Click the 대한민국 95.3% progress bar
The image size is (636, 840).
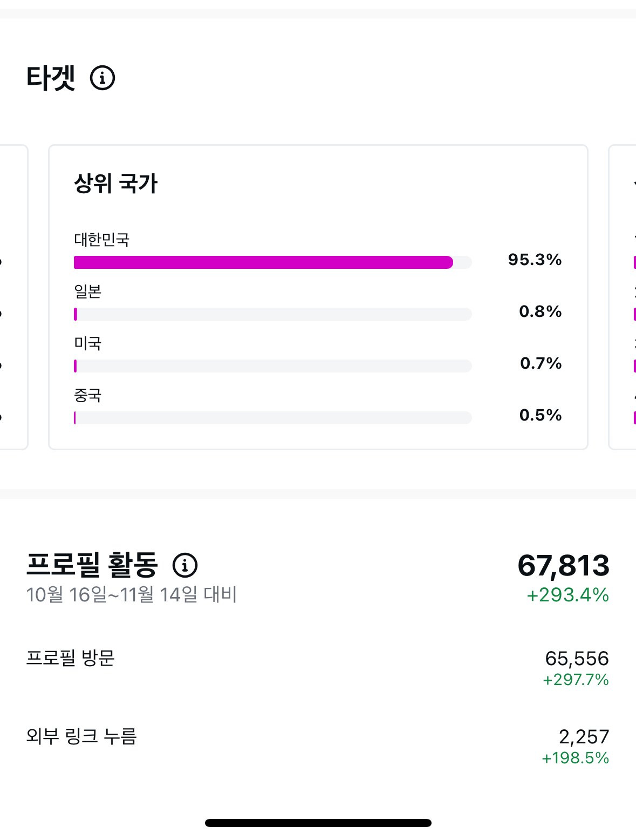[272, 262]
